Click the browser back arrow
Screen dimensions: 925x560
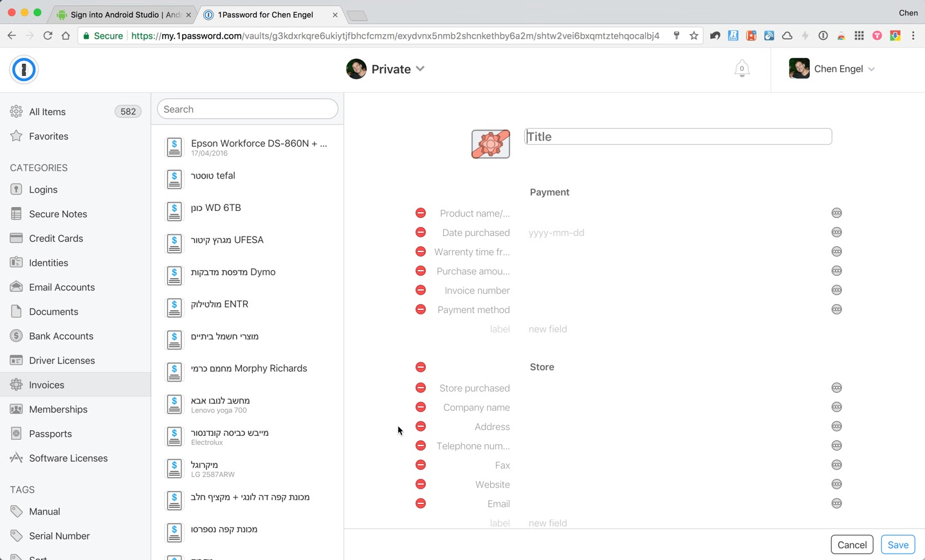click(12, 36)
